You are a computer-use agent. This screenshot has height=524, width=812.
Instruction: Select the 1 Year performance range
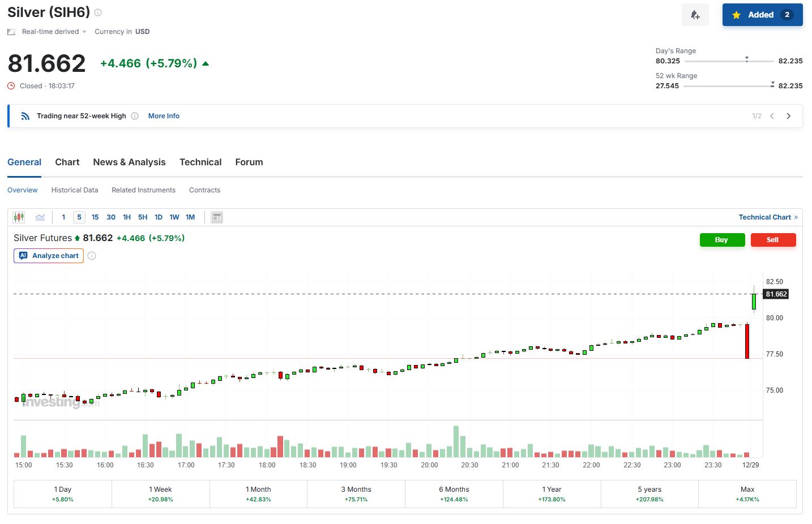point(552,494)
